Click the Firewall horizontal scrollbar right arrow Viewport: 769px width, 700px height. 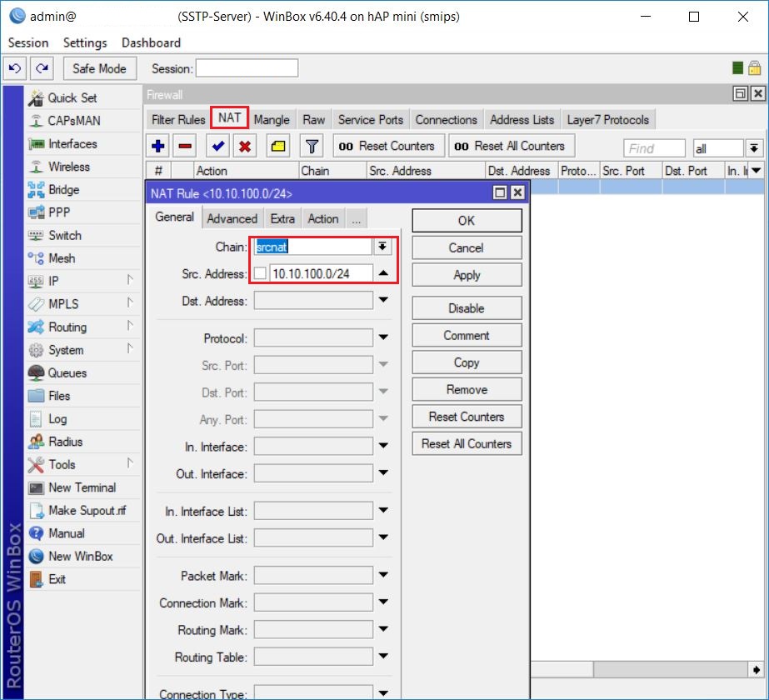coord(756,669)
